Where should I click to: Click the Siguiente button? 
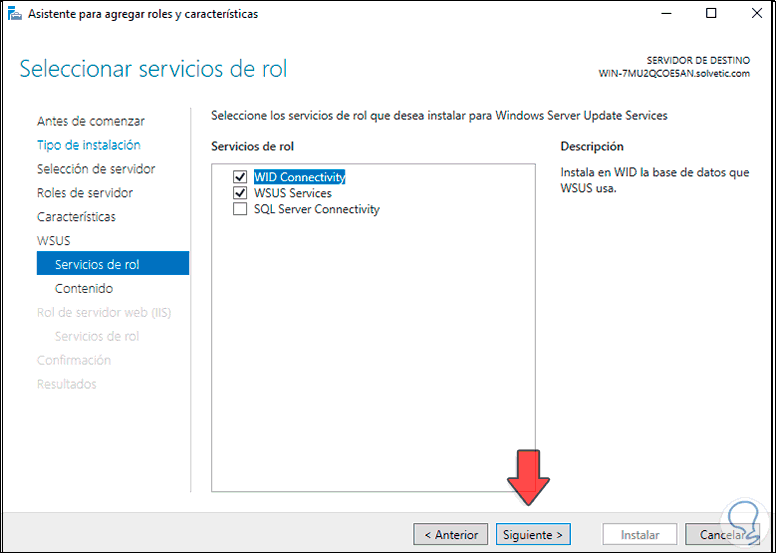tap(533, 534)
